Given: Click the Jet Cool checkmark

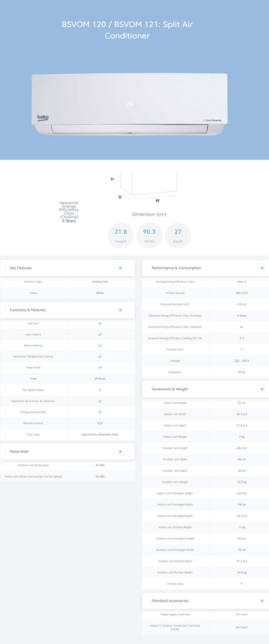Looking at the screenshot, I should coord(100,324).
